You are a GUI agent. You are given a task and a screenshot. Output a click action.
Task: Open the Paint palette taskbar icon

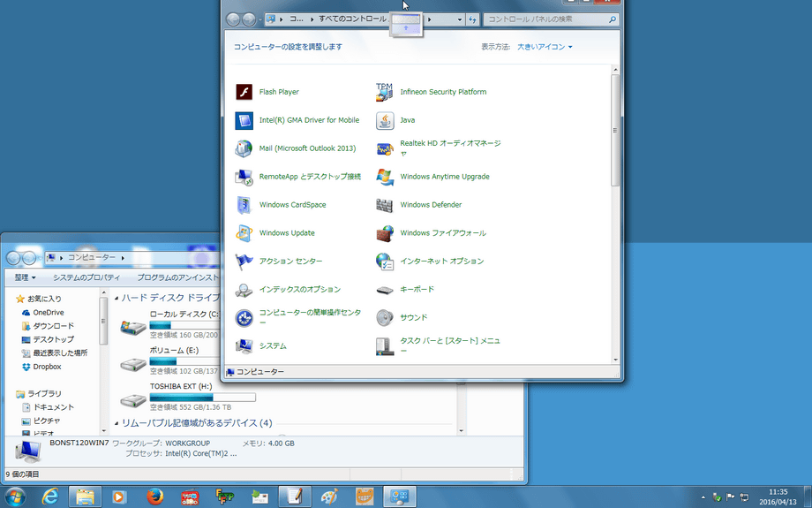click(x=329, y=497)
